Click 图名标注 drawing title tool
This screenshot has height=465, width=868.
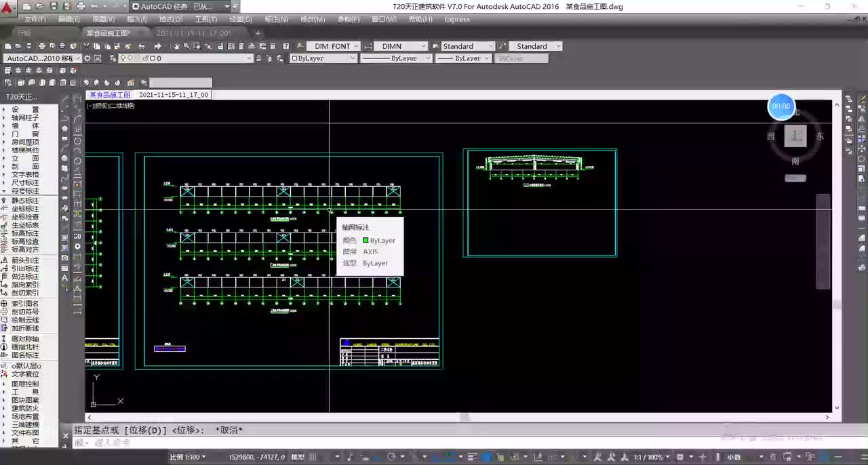click(24, 355)
